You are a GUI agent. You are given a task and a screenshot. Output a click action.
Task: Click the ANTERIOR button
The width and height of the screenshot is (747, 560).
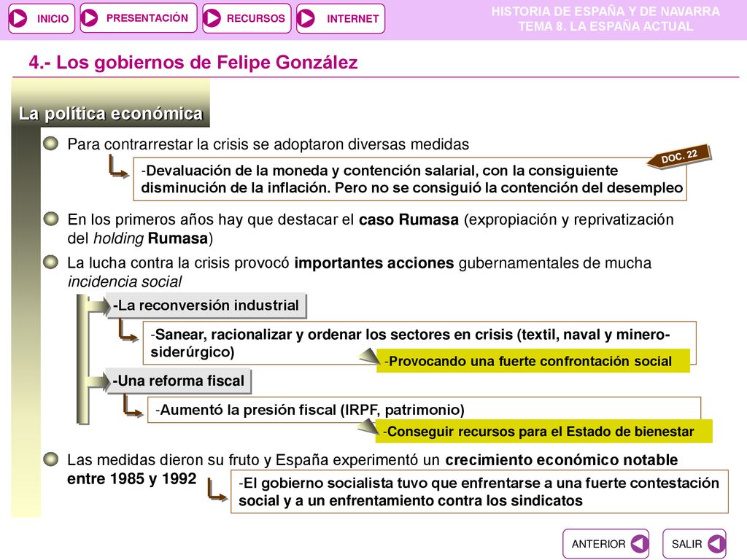click(x=605, y=543)
